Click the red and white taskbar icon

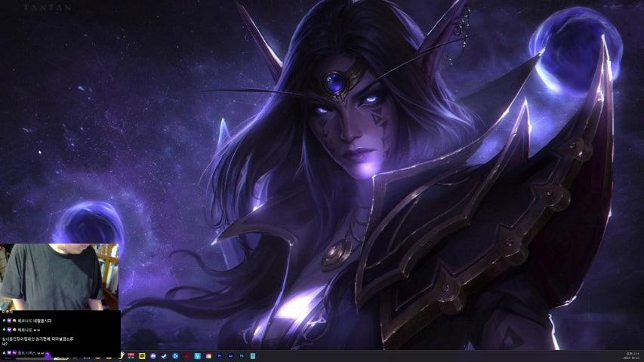coord(131,356)
